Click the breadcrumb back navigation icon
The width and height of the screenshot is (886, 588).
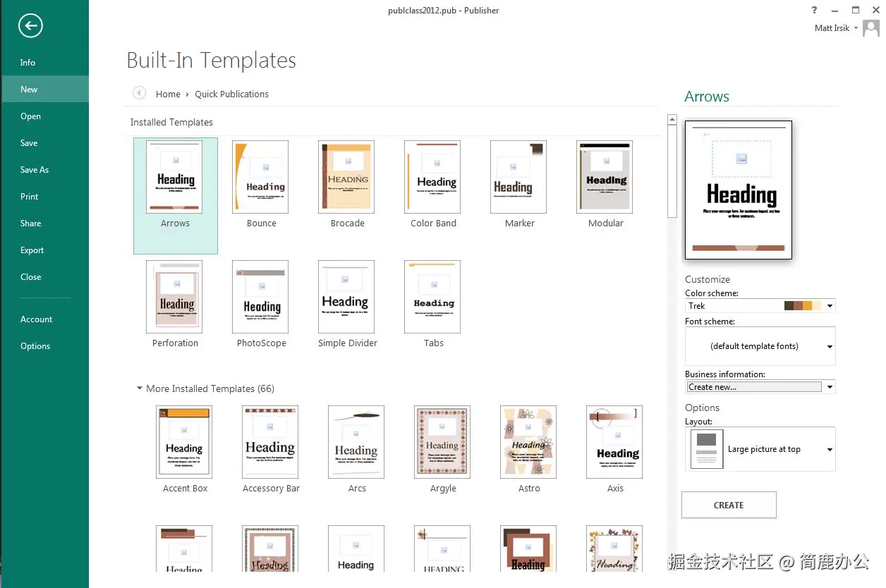point(139,93)
